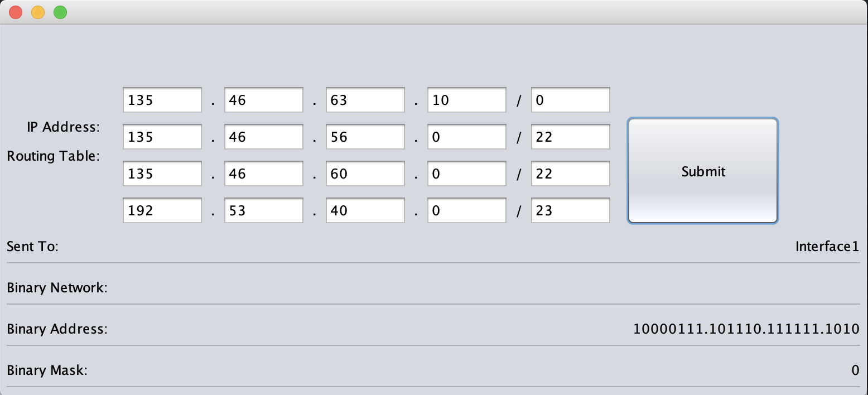
Task: Click the field containing 40
Action: pos(365,211)
